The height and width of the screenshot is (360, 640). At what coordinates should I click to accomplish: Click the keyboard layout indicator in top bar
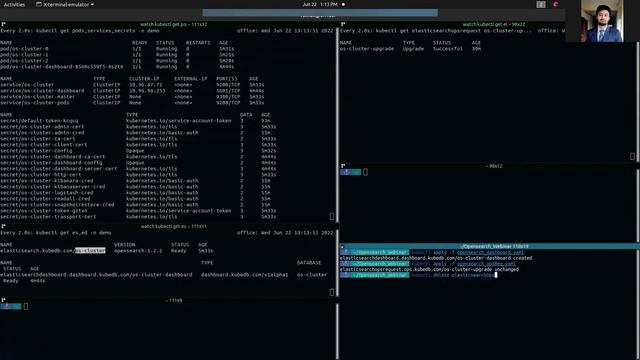(541, 4)
